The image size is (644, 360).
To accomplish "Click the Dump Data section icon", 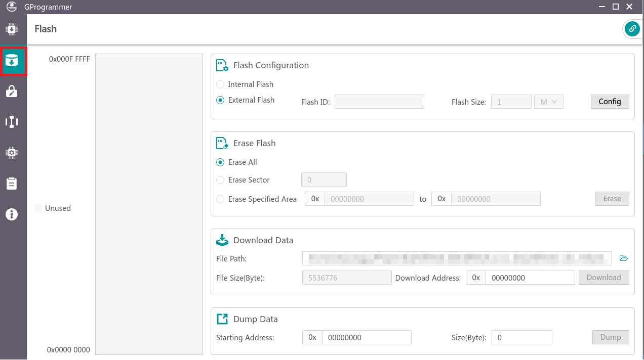I will coord(222,319).
